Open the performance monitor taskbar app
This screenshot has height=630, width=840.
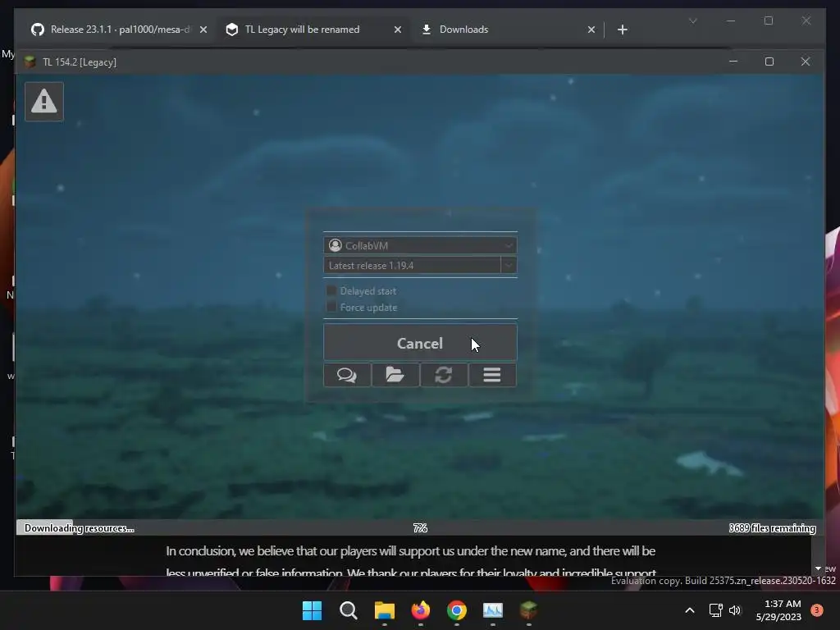pos(493,610)
